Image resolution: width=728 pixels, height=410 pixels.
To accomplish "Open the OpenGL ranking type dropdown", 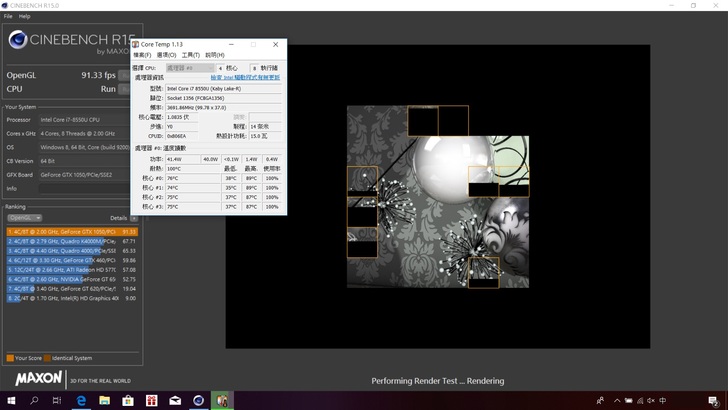I will point(24,218).
